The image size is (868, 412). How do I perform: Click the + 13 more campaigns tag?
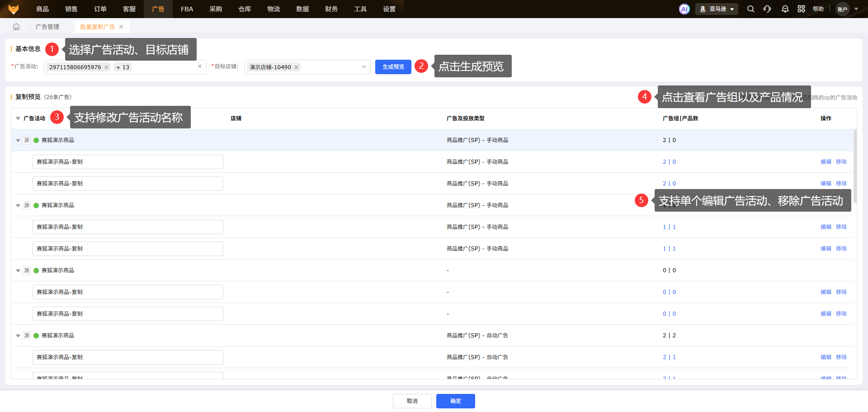click(x=123, y=67)
